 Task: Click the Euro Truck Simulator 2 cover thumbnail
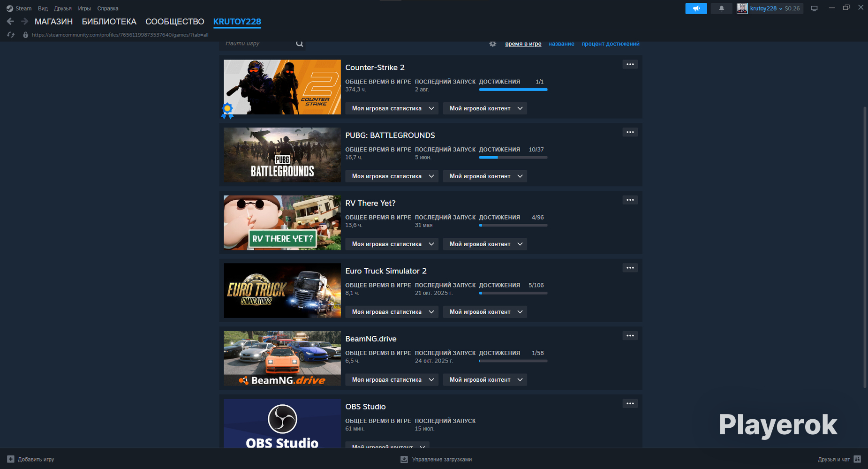click(x=282, y=291)
